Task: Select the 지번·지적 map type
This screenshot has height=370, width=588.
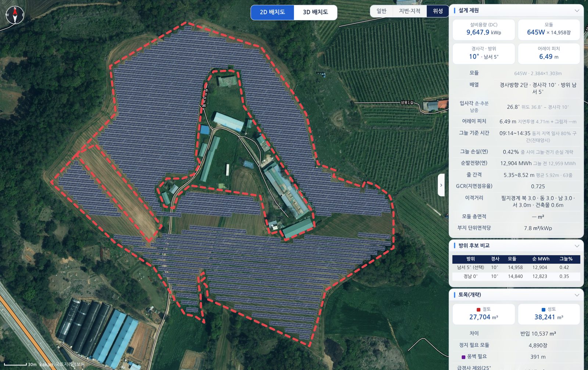Action: [x=409, y=11]
